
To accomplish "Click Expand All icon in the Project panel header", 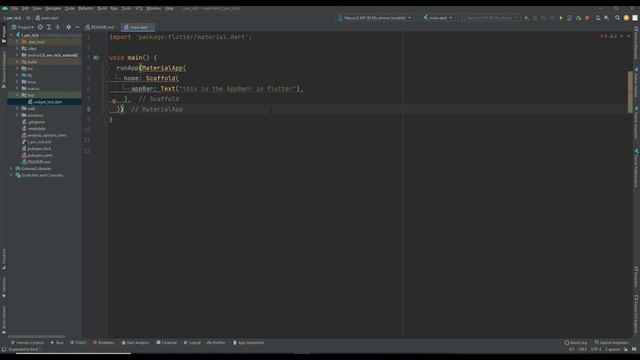I will pos(49,27).
